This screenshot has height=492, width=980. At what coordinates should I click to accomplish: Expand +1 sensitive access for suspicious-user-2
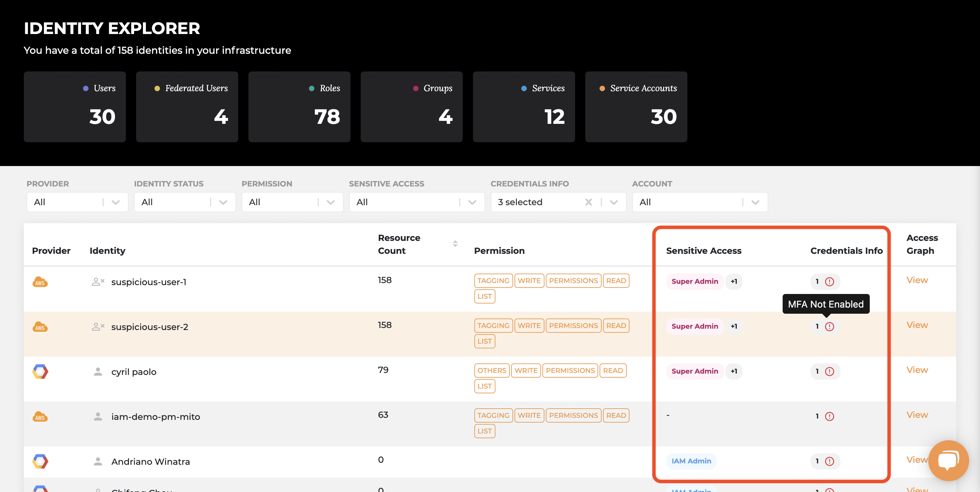[734, 327]
